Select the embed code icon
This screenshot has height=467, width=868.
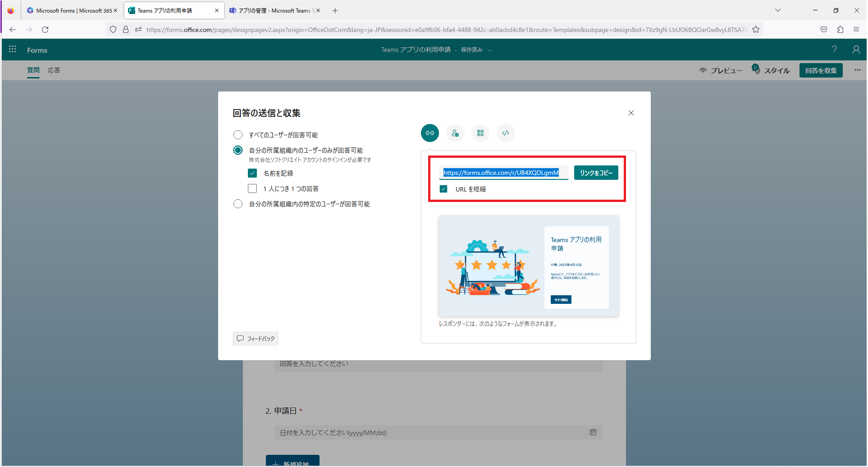pos(506,133)
